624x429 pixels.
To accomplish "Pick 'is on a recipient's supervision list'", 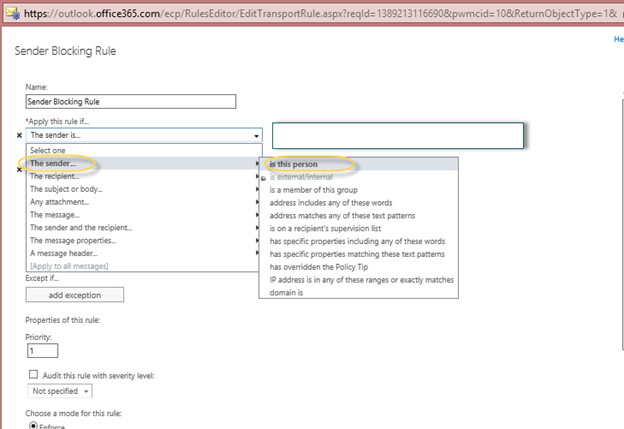I will 358,228.
